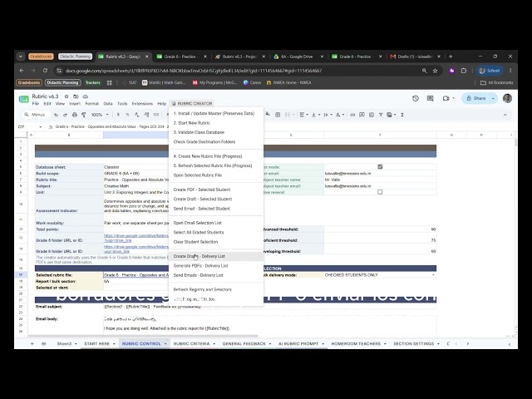Choose Generate PDFs - Delivery List
532x399 pixels.
coord(216,266)
